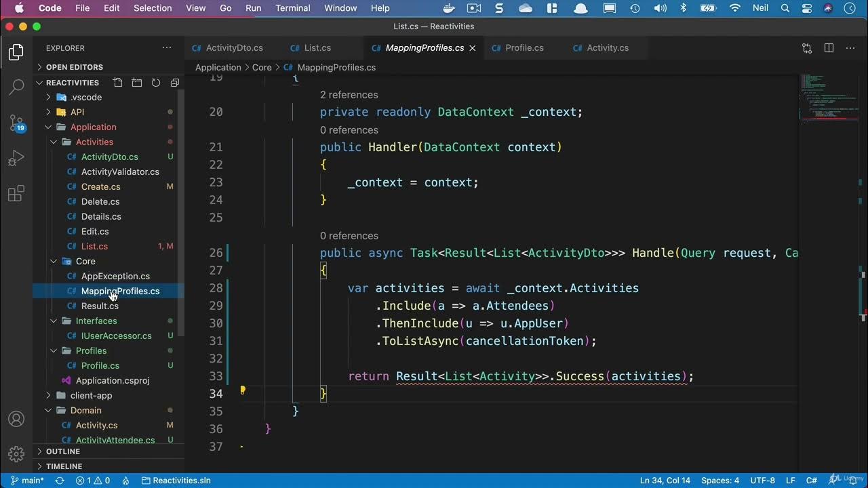Open IUserAccessor.cs in Explorer

116,335
